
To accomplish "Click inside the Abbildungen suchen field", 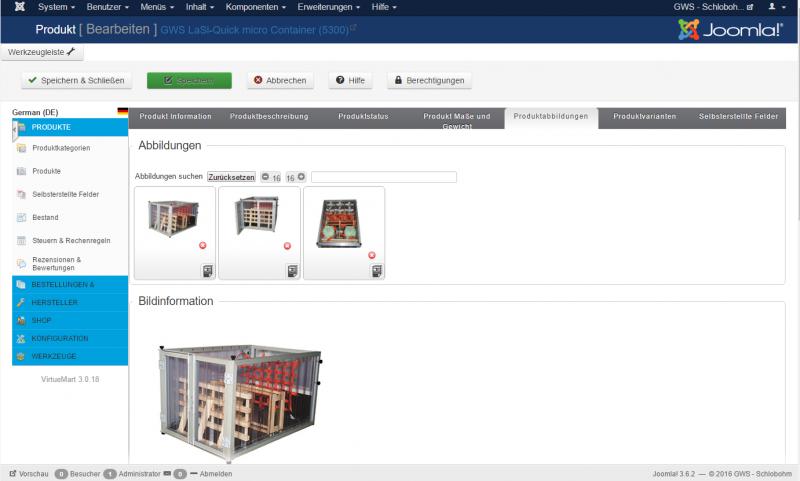I will pyautogui.click(x=383, y=177).
